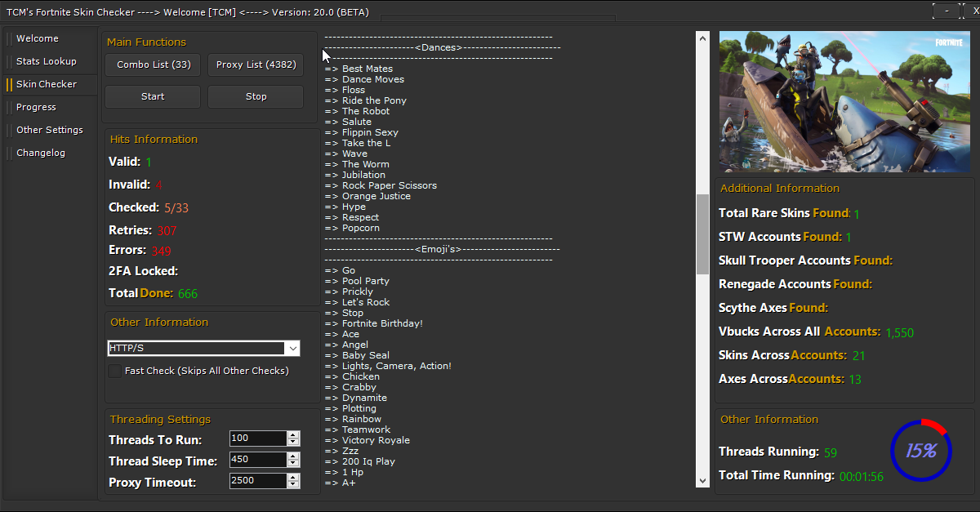
Task: Select the "Fortnite Birthday!" entry
Action: (x=374, y=323)
